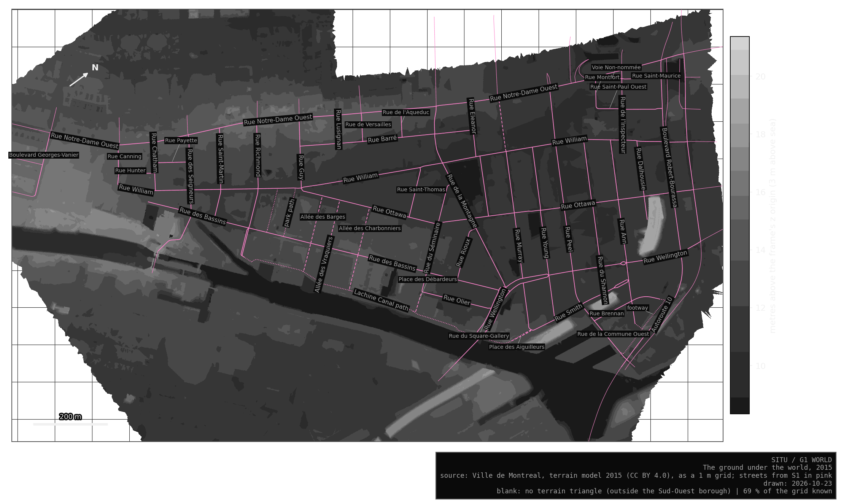841x504 pixels.
Task: Click the 'Rue Hunter' street label
Action: pyautogui.click(x=130, y=171)
